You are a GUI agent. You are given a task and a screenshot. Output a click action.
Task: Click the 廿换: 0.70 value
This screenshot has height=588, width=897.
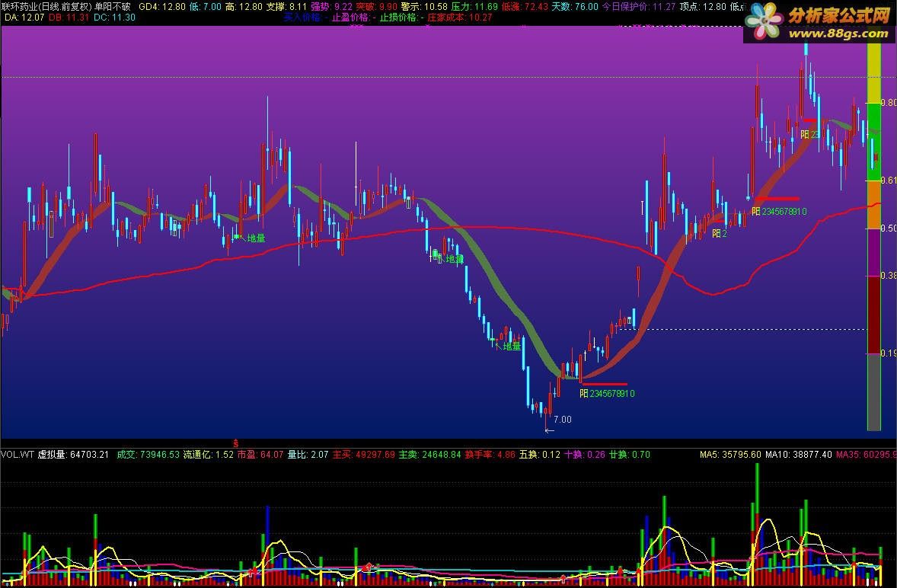630,455
